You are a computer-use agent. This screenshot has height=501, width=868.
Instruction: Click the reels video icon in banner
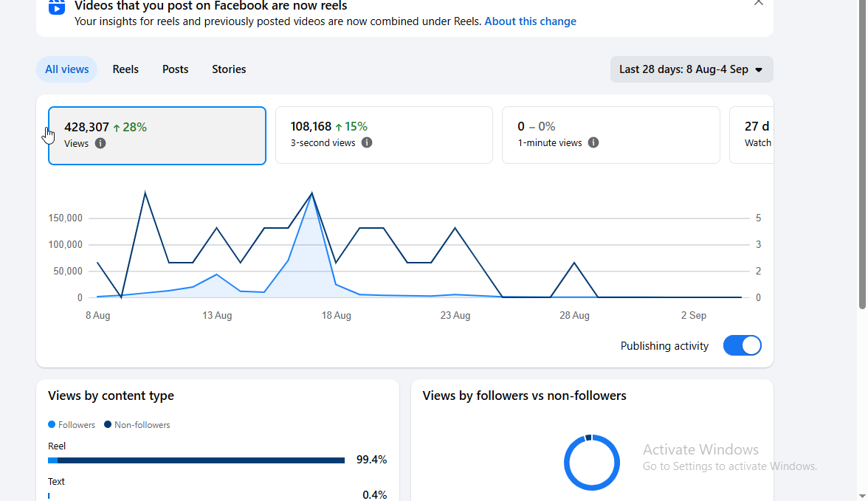click(56, 7)
